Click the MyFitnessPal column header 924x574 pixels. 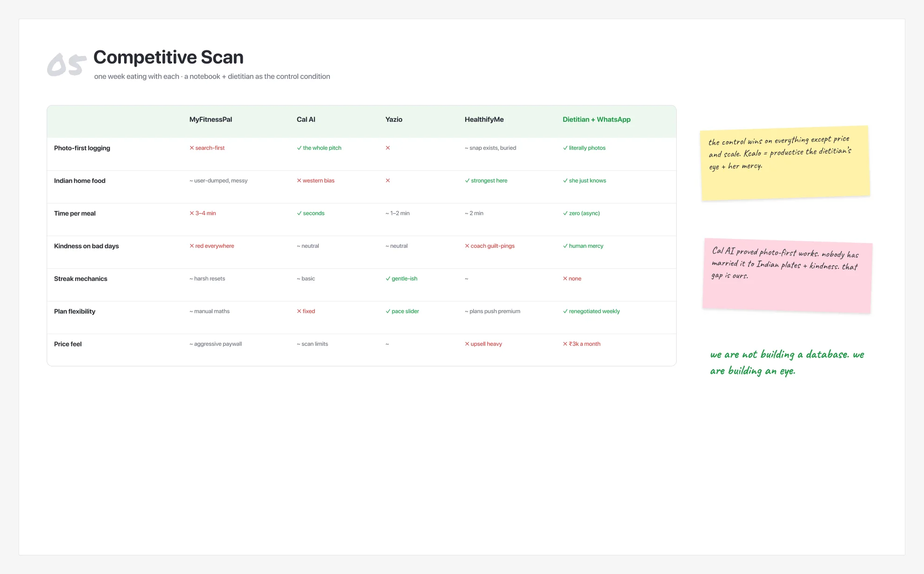pos(210,119)
